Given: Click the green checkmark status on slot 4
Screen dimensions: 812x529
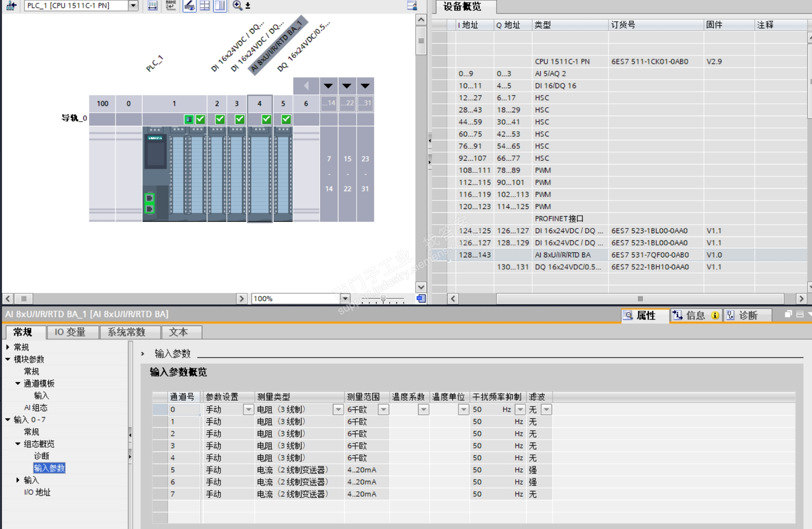Looking at the screenshot, I should pos(266,119).
